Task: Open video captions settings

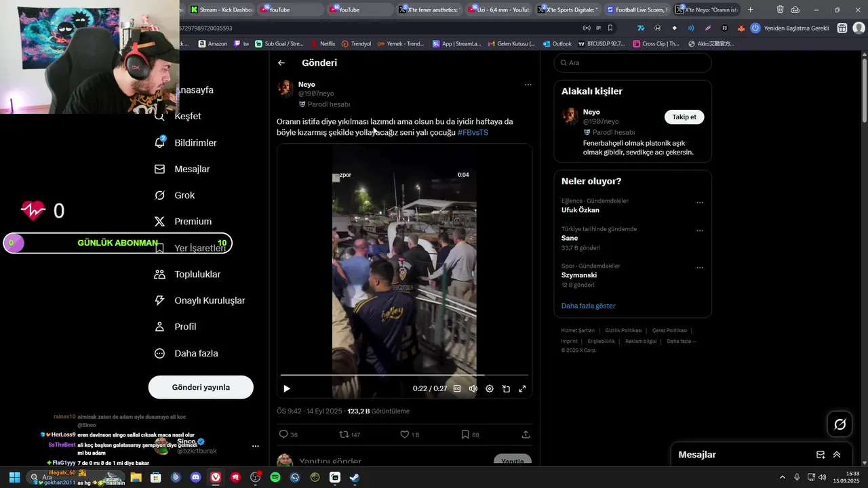Action: click(x=457, y=388)
